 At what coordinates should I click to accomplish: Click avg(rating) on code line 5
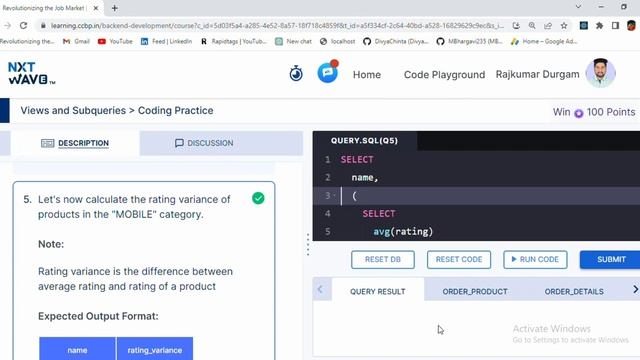point(403,231)
